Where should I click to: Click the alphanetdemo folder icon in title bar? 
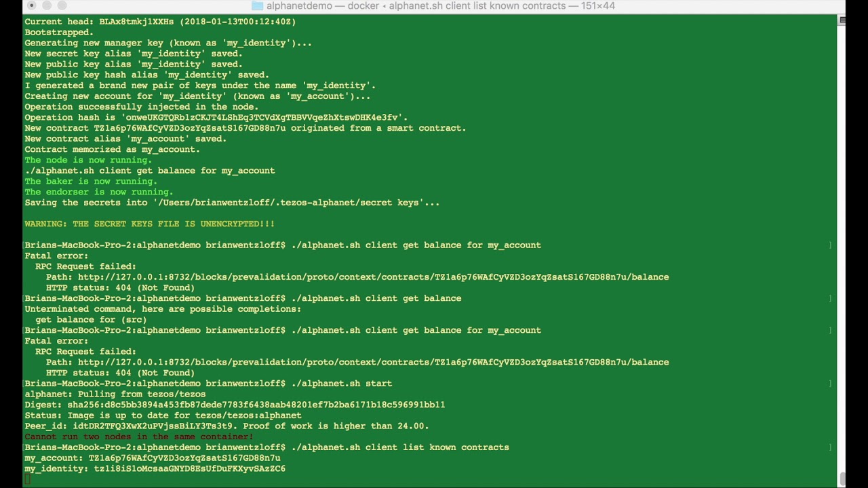coord(257,6)
